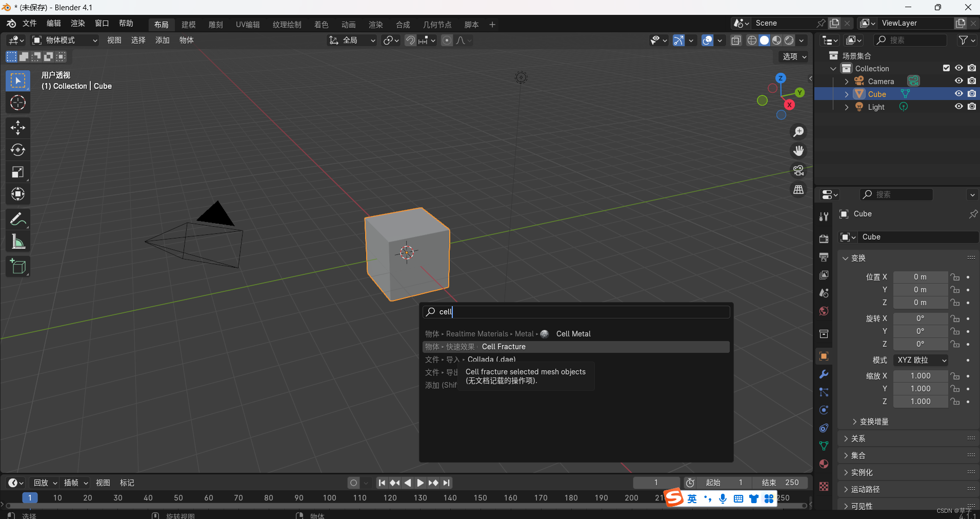Activate the Select Box tool
The height and width of the screenshot is (519, 980).
[x=18, y=81]
